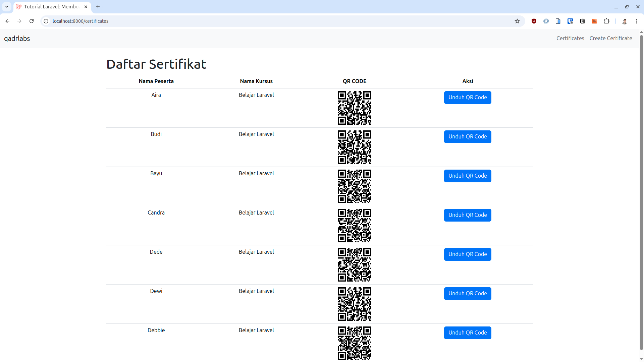The image size is (644, 362).
Task: Download the QR code for Aira
Action: pyautogui.click(x=468, y=98)
